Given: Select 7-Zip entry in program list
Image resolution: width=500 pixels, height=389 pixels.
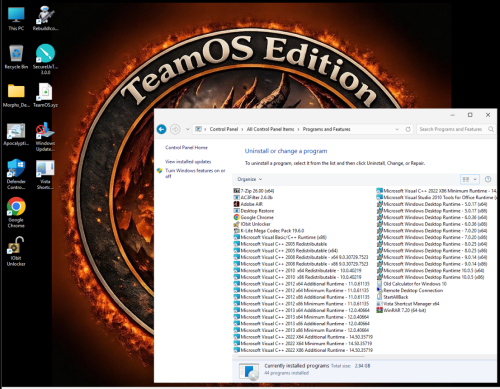Looking at the screenshot, I should point(254,191).
